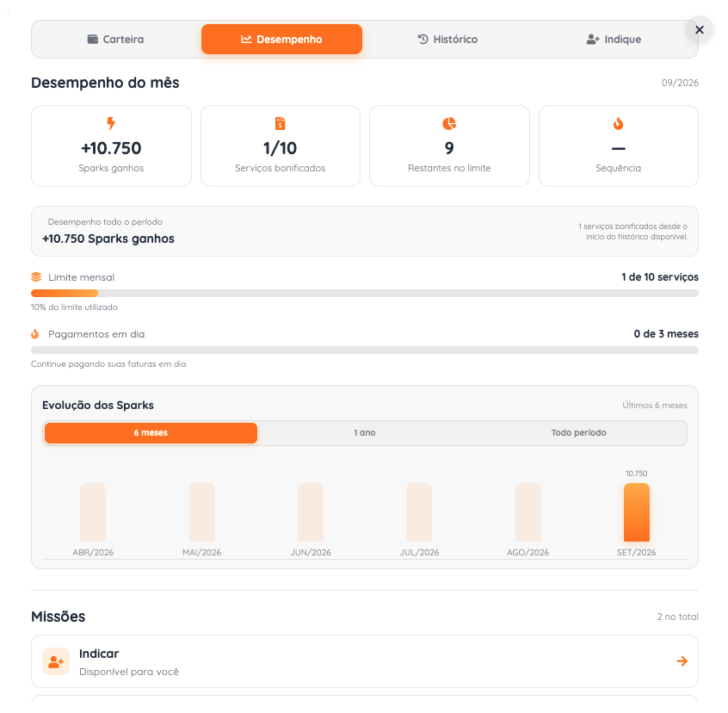Click the 'SET/2026' axis label
Image resolution: width=728 pixels, height=713 pixels.
(x=636, y=552)
